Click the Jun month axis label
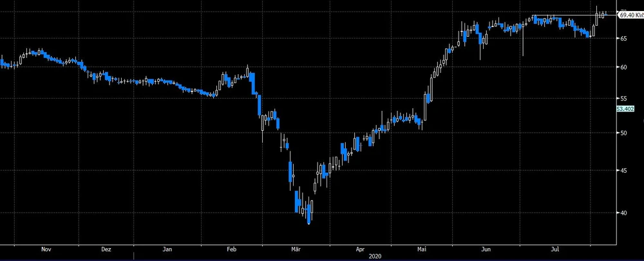Viewport: 644px width, 261px height. [487, 248]
